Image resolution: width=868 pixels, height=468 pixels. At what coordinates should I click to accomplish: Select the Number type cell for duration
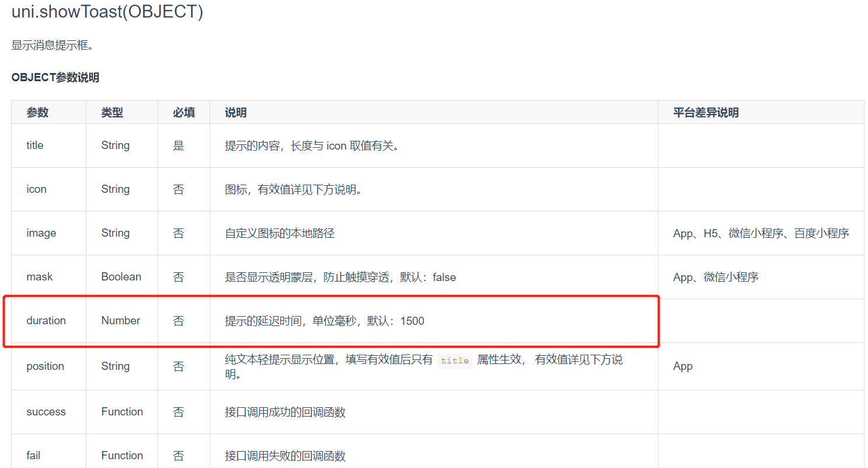(121, 320)
